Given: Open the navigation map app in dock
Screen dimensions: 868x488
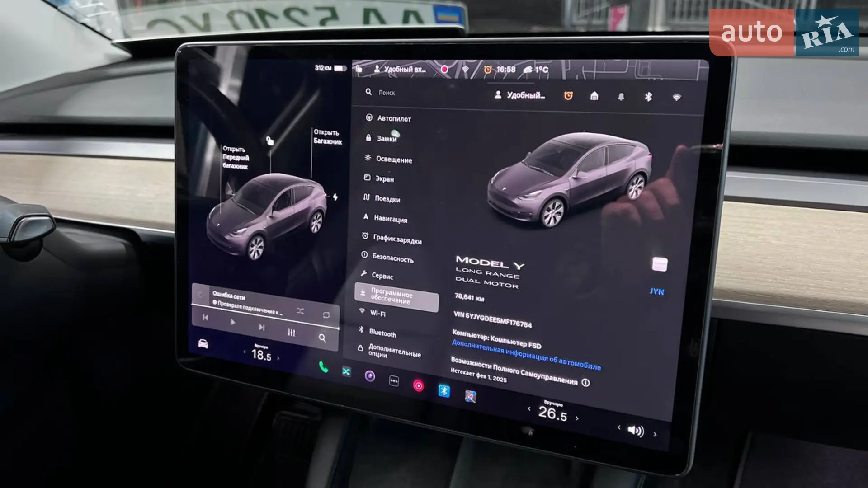Looking at the screenshot, I should pyautogui.click(x=471, y=396).
